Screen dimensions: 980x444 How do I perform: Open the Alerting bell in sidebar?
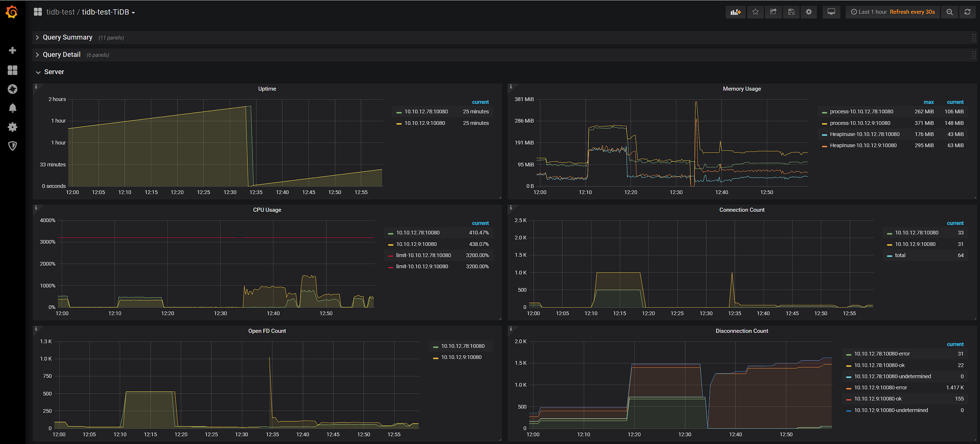(12, 108)
